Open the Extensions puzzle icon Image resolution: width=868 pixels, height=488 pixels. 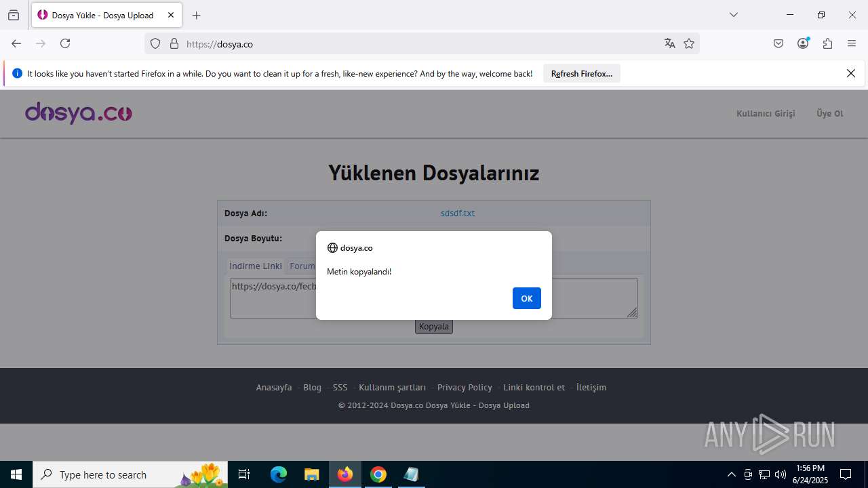827,43
